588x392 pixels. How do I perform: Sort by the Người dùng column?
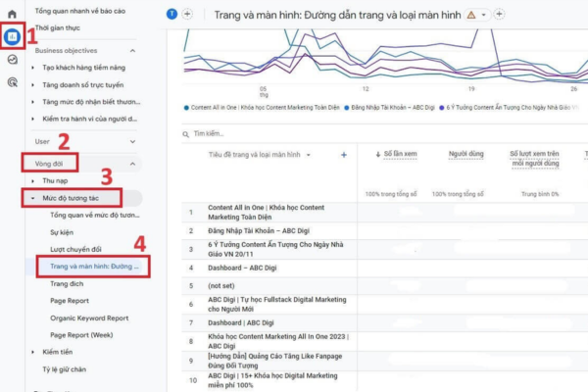pos(466,154)
